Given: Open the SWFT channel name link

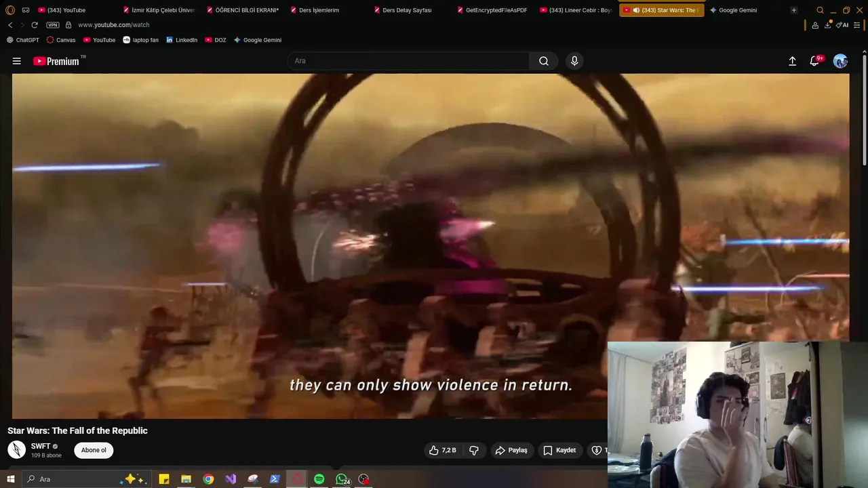Looking at the screenshot, I should (x=41, y=446).
